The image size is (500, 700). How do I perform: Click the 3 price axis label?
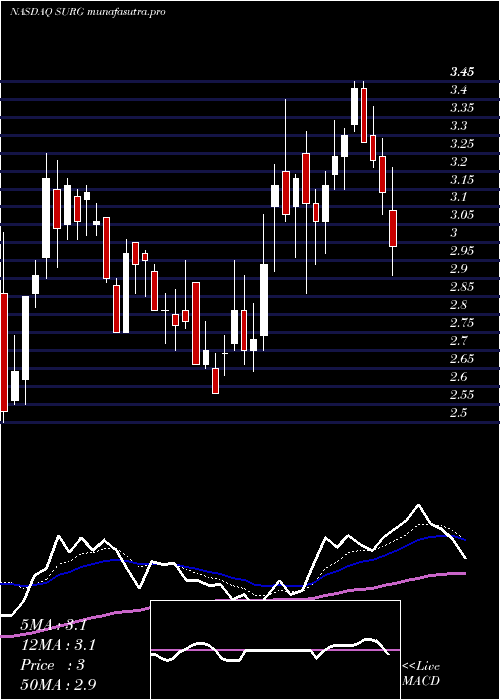click(x=454, y=233)
